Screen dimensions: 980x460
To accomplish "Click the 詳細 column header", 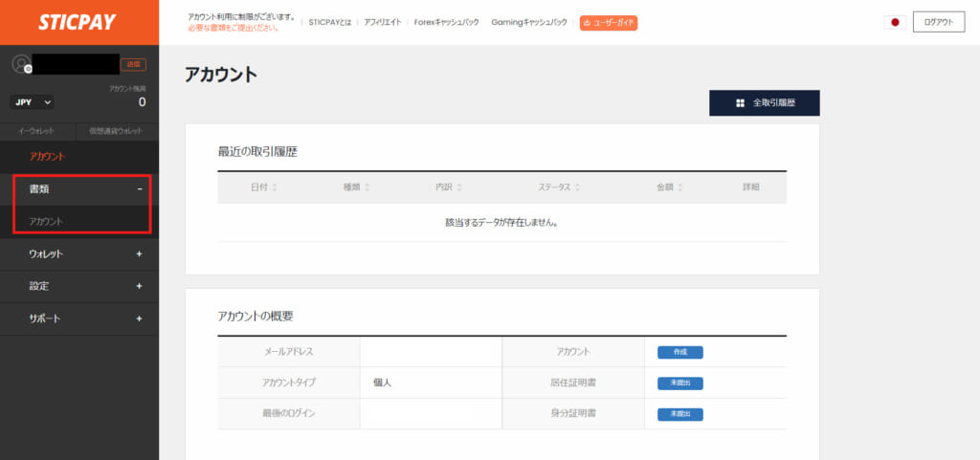I will pos(750,187).
